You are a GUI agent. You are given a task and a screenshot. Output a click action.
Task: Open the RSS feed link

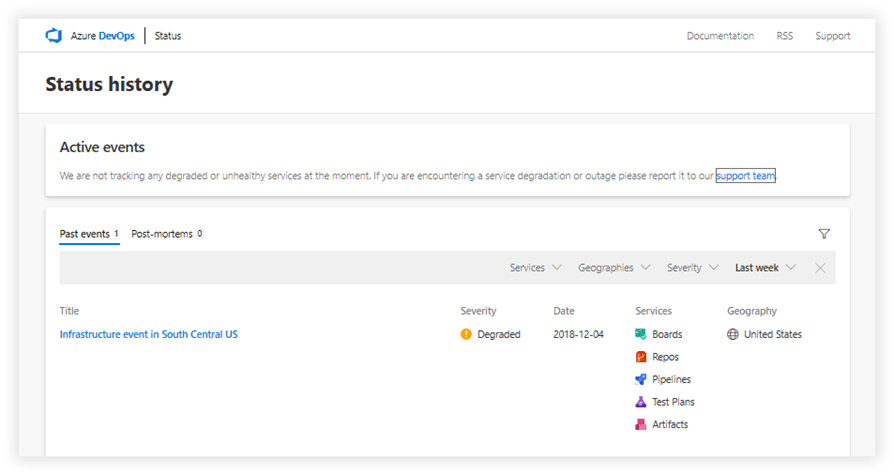tap(784, 36)
